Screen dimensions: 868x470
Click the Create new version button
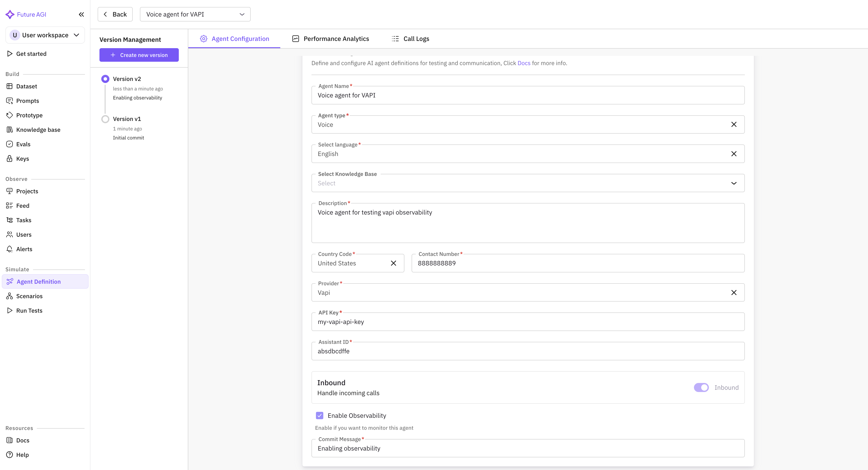pos(139,55)
